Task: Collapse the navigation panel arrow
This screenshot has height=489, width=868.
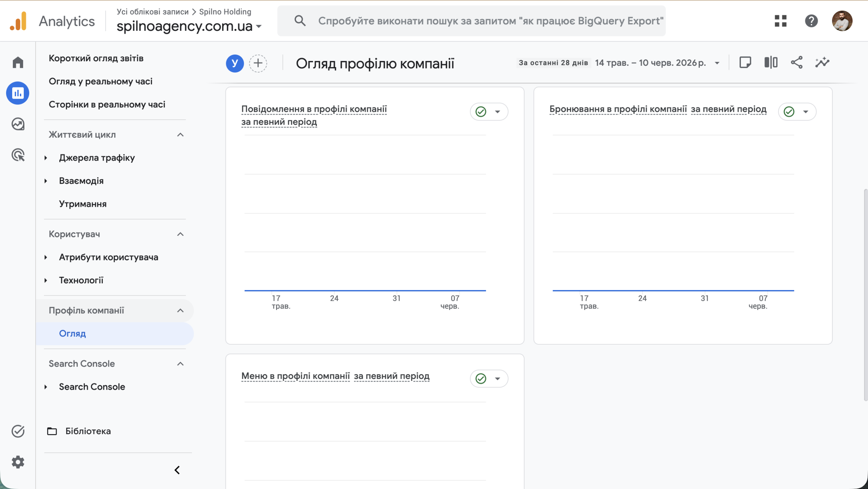Action: (177, 470)
